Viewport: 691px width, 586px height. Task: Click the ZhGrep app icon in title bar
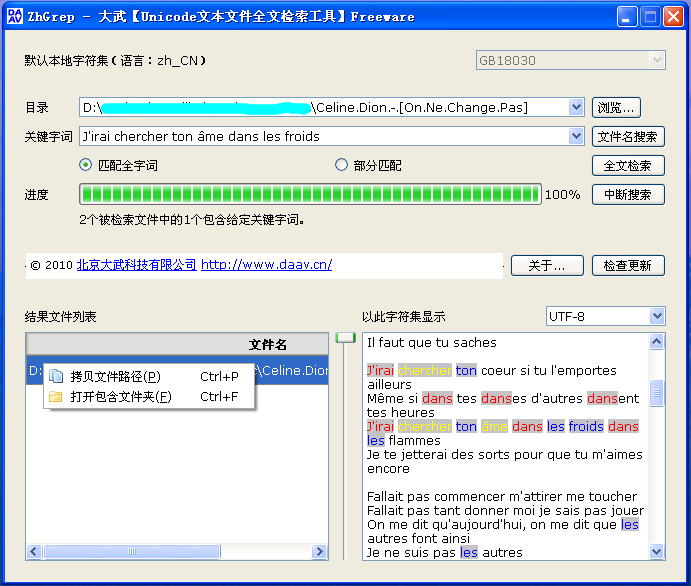15,16
